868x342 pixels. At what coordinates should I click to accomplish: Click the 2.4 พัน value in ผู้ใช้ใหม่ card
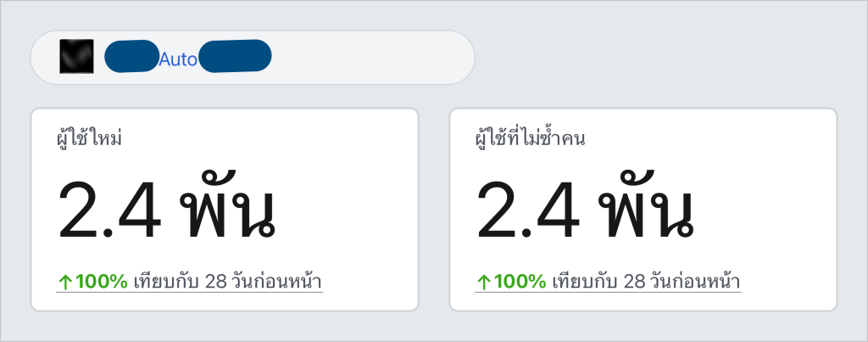point(165,212)
